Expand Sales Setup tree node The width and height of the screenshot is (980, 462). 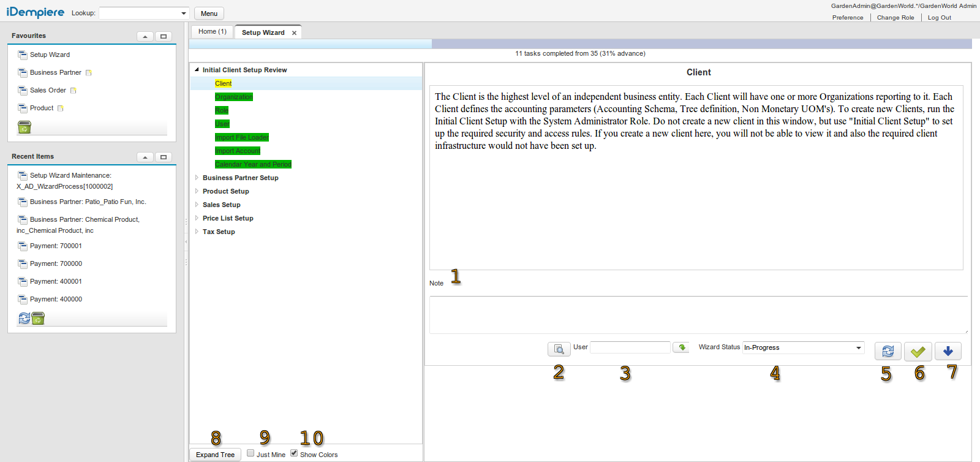coord(197,205)
